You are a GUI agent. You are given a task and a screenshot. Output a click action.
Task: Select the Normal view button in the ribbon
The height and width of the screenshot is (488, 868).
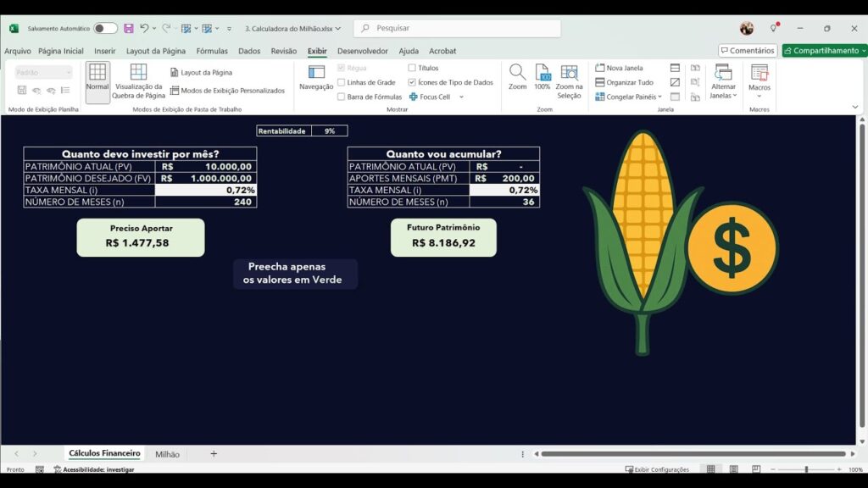point(97,82)
